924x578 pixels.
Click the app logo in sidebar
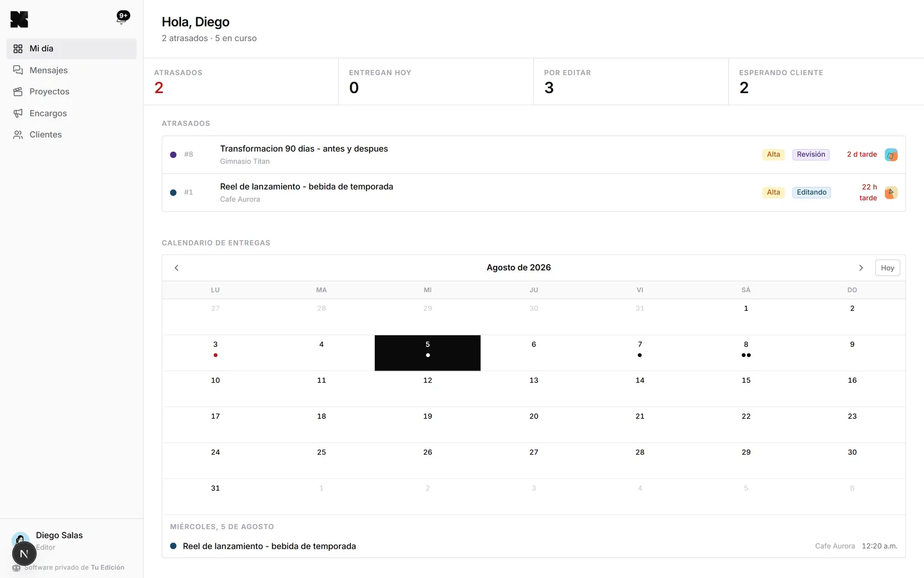point(19,19)
